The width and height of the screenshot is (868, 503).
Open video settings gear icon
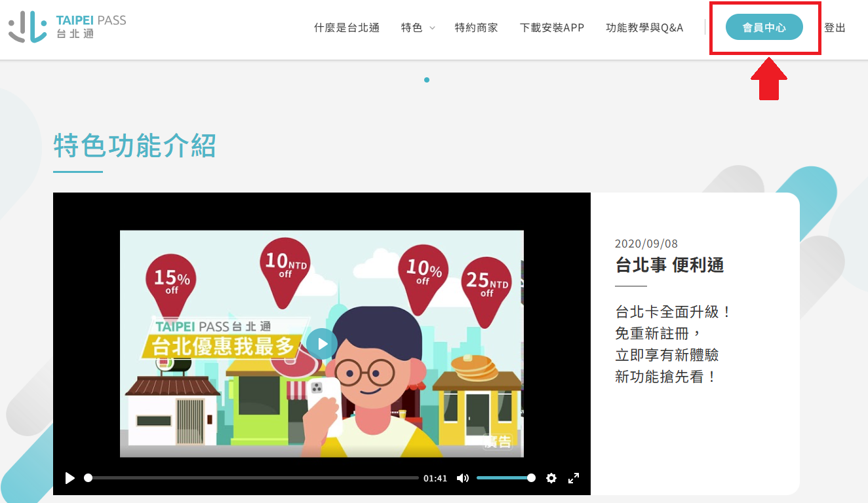pos(551,478)
